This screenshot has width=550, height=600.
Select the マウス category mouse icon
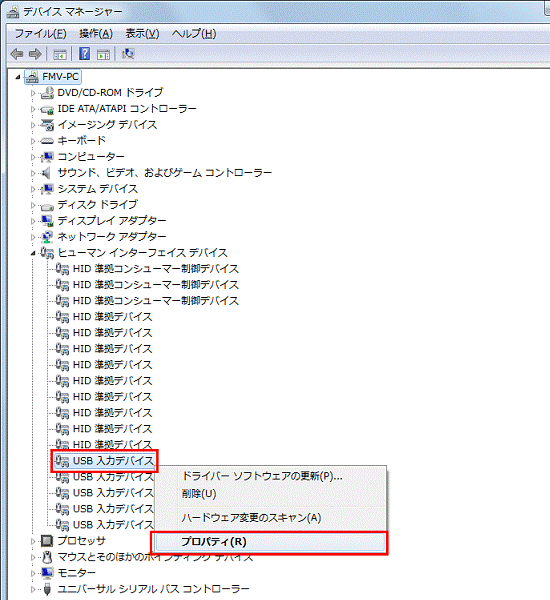tap(47, 557)
